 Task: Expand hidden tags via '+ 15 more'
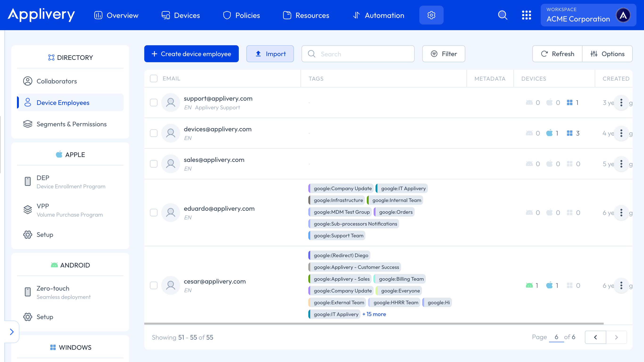[x=374, y=314]
